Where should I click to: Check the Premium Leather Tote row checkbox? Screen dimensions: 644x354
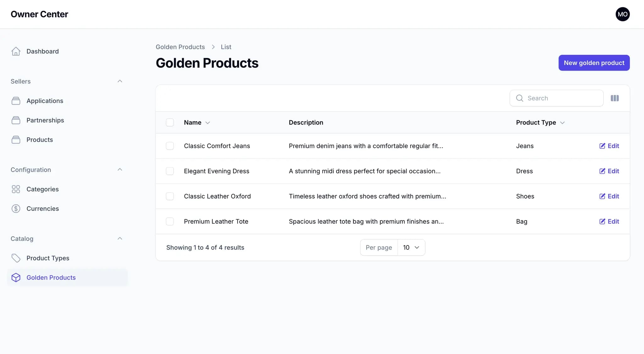pyautogui.click(x=170, y=221)
